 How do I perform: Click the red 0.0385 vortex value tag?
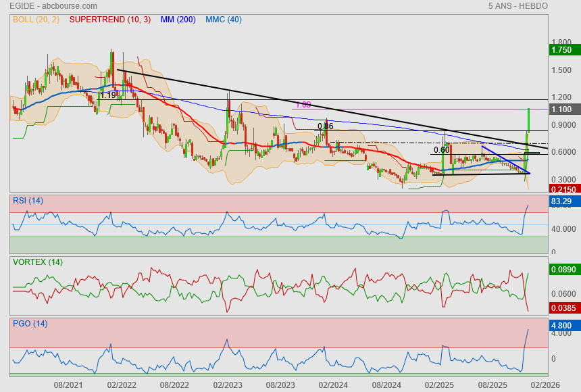click(562, 308)
